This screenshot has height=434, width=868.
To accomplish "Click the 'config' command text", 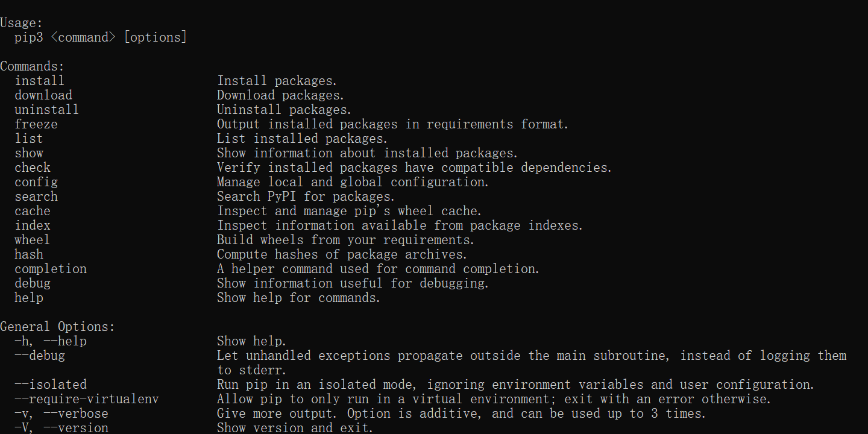I will [x=36, y=182].
